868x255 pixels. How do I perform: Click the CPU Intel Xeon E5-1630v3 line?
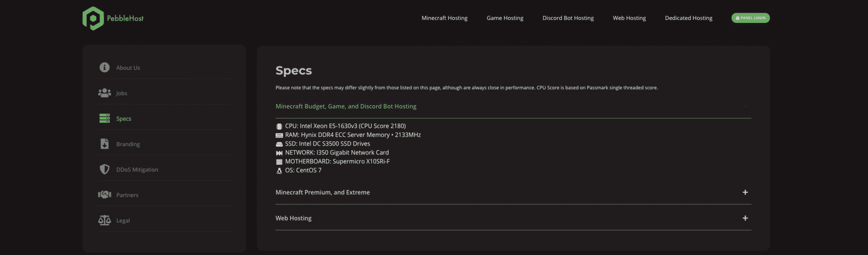pos(345,126)
